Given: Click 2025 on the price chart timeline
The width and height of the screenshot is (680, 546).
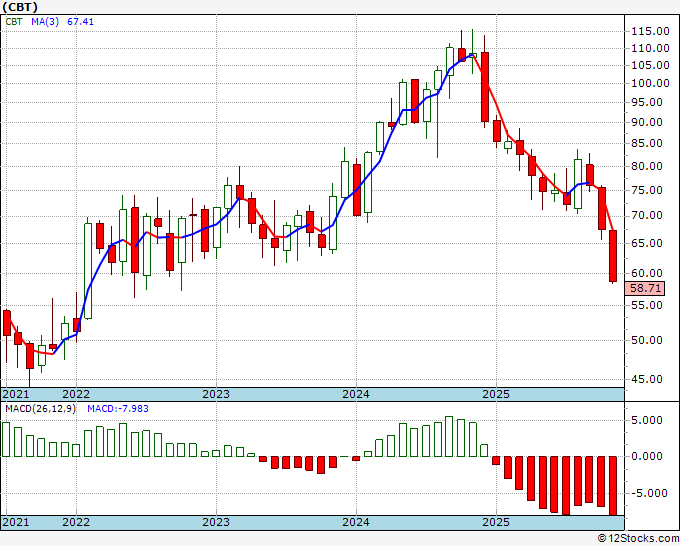Looking at the screenshot, I should pos(496,394).
